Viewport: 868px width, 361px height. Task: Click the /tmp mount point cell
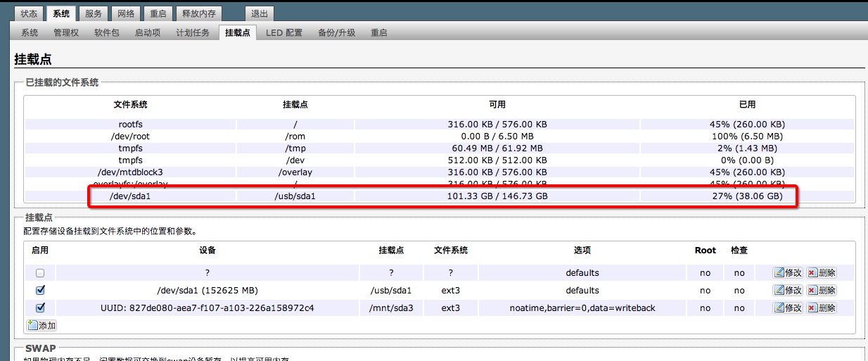[295, 148]
